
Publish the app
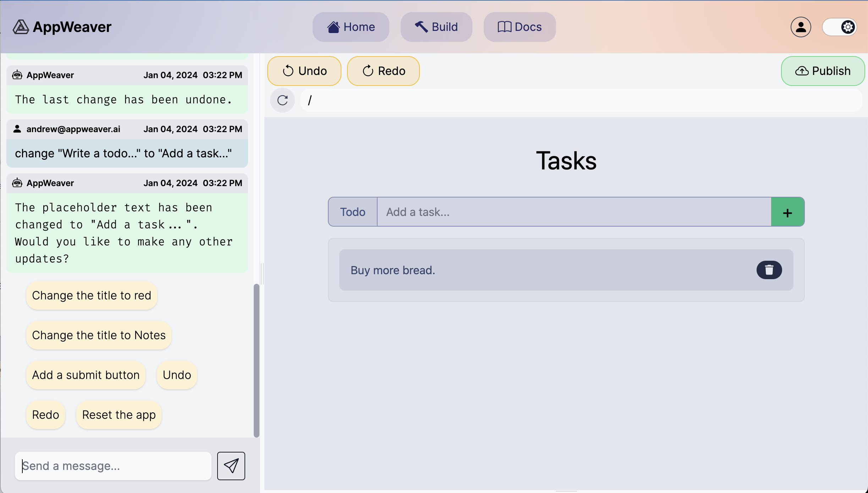(823, 71)
